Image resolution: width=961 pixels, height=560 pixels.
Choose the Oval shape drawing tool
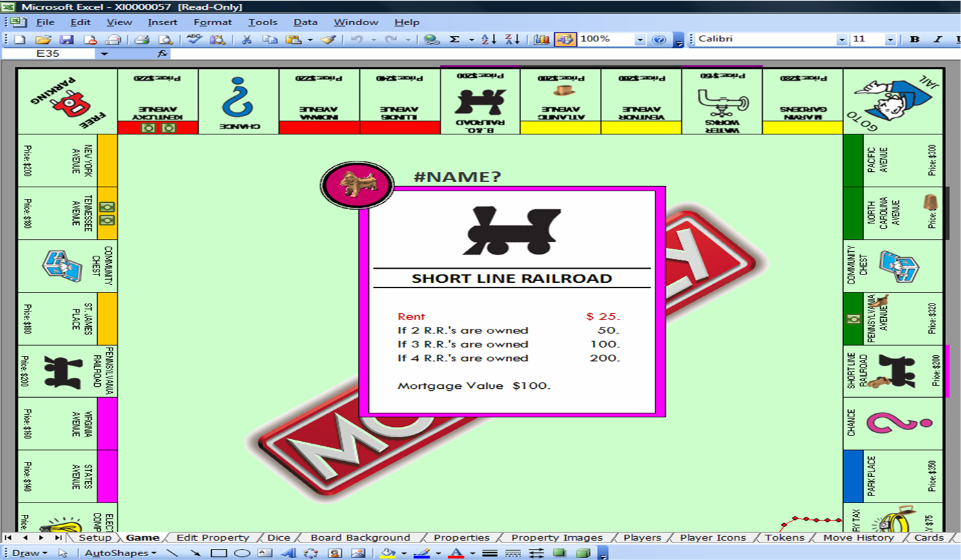tap(242, 553)
